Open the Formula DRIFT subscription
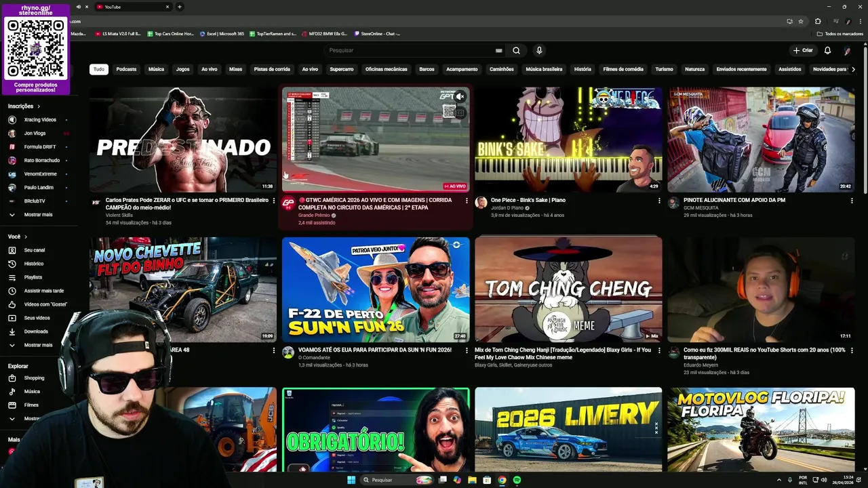Image resolution: width=868 pixels, height=488 pixels. tap(39, 147)
